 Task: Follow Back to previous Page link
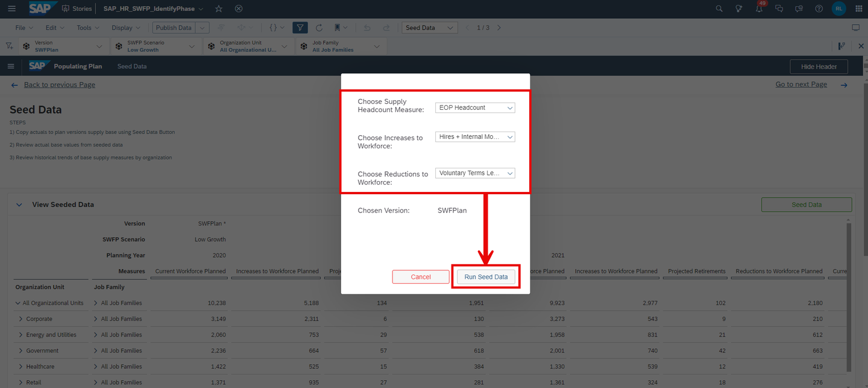(60, 84)
